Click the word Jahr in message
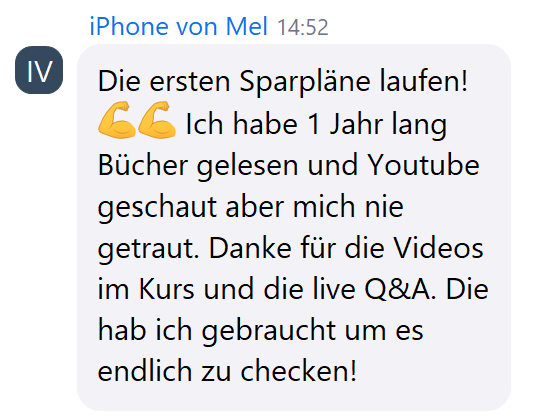The height and width of the screenshot is (418, 538). pyautogui.click(x=356, y=124)
